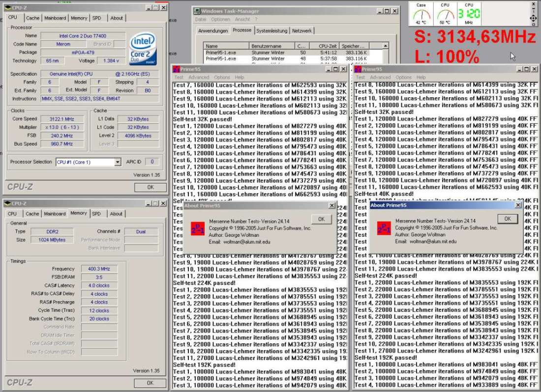The height and width of the screenshot is (392, 541).
Task: Sort processes by Benutzername column header
Action: tap(271, 46)
